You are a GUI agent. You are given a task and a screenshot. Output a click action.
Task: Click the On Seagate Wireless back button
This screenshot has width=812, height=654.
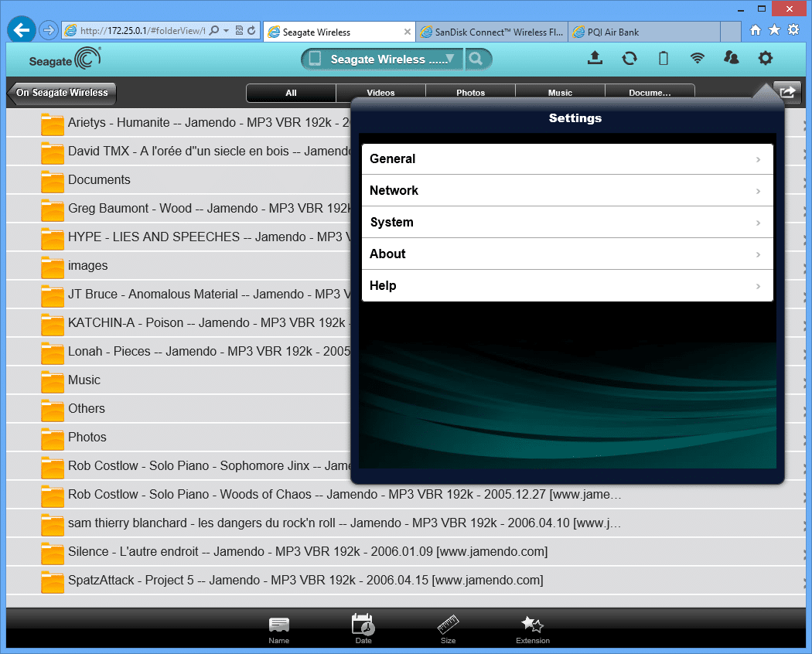[x=62, y=93]
